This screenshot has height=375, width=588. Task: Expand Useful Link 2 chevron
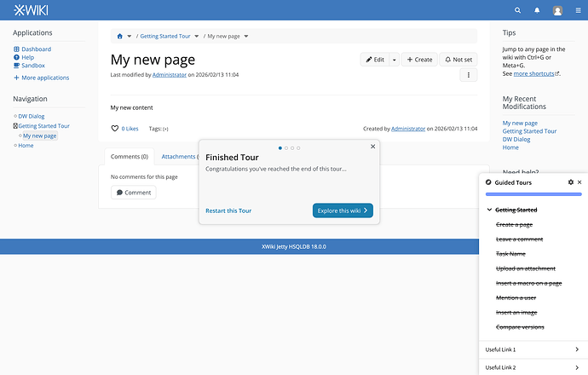[577, 368]
